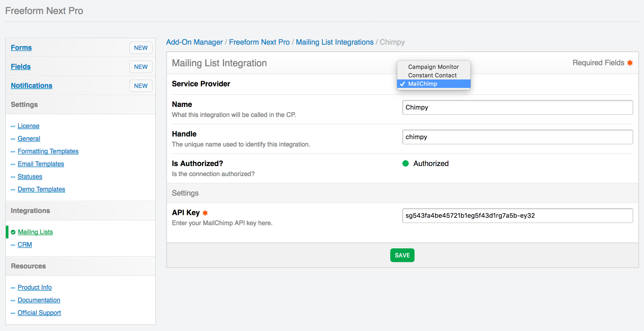Viewport: 644px width, 331px height.
Task: Open the Documentation link
Action: [39, 300]
